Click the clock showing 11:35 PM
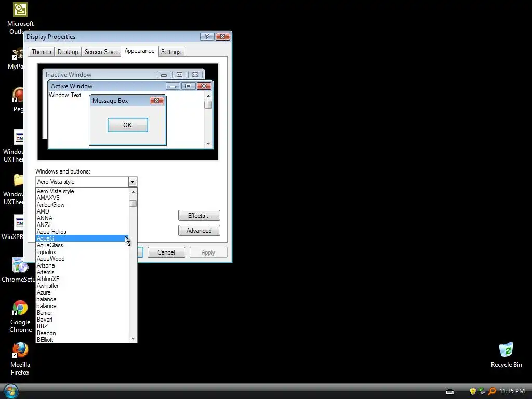532x399 pixels. (x=512, y=391)
